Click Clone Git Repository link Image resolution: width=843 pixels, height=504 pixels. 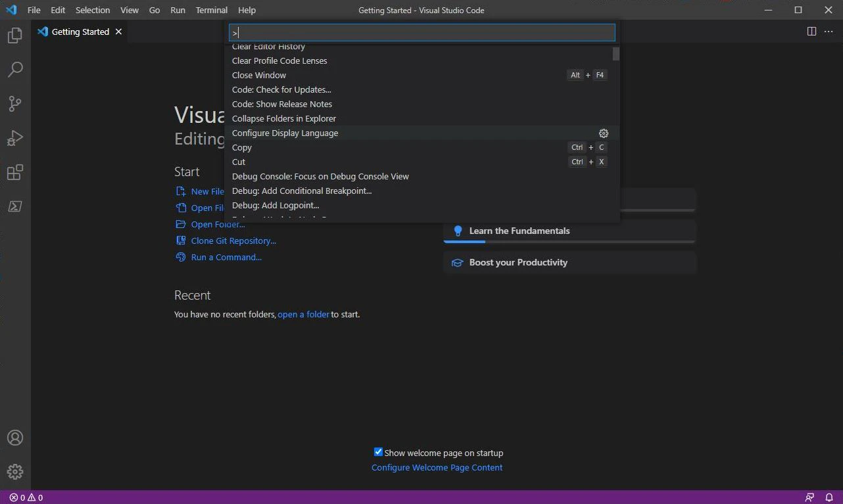(x=233, y=241)
